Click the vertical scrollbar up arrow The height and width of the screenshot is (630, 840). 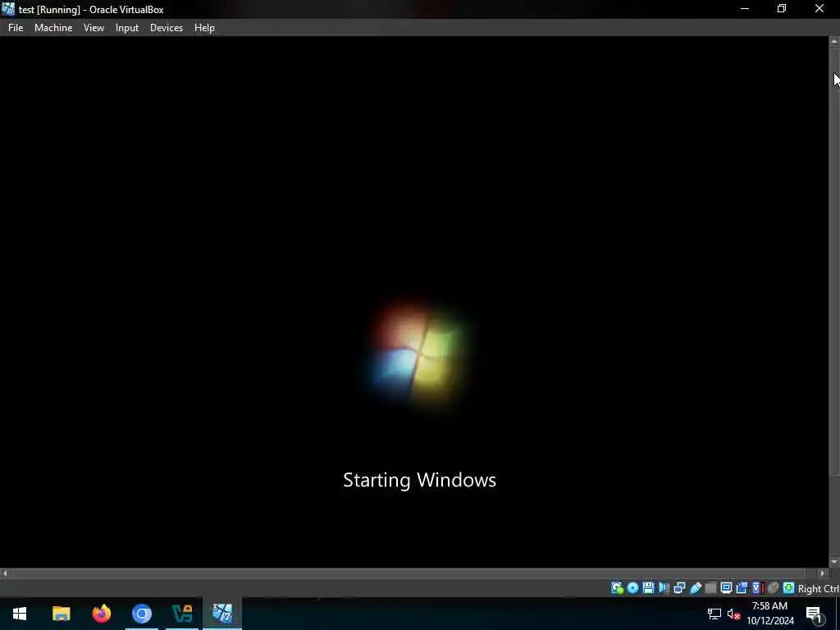[x=834, y=41]
